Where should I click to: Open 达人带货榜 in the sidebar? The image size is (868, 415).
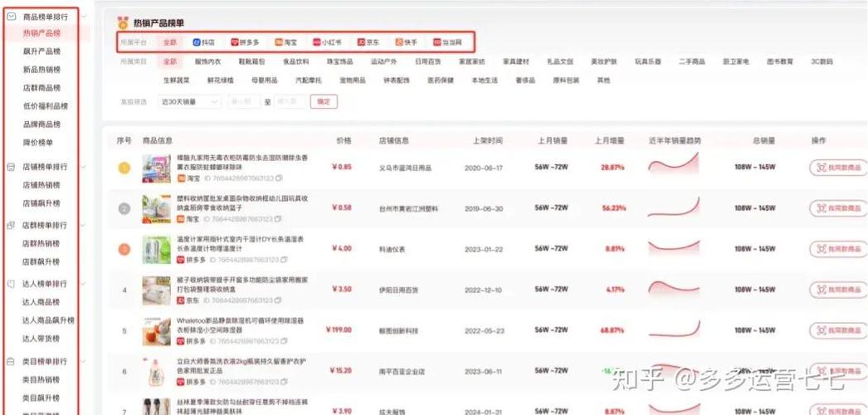point(41,338)
